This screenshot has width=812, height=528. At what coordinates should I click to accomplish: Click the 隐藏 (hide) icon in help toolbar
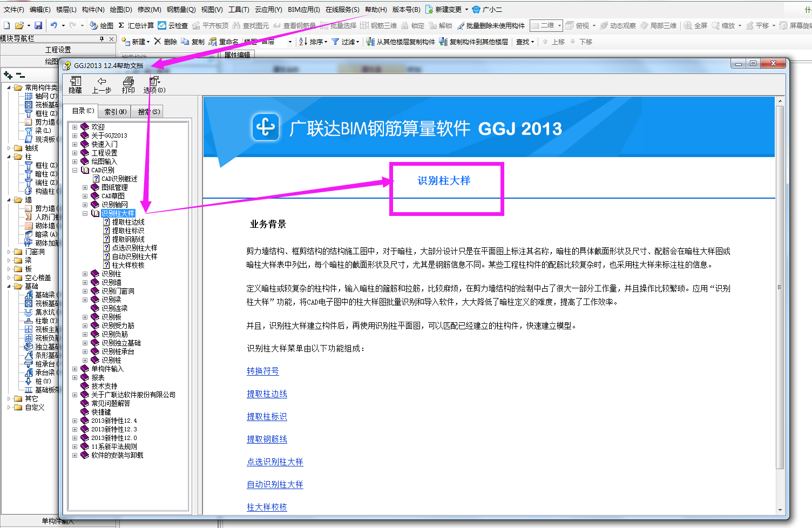tap(75, 81)
